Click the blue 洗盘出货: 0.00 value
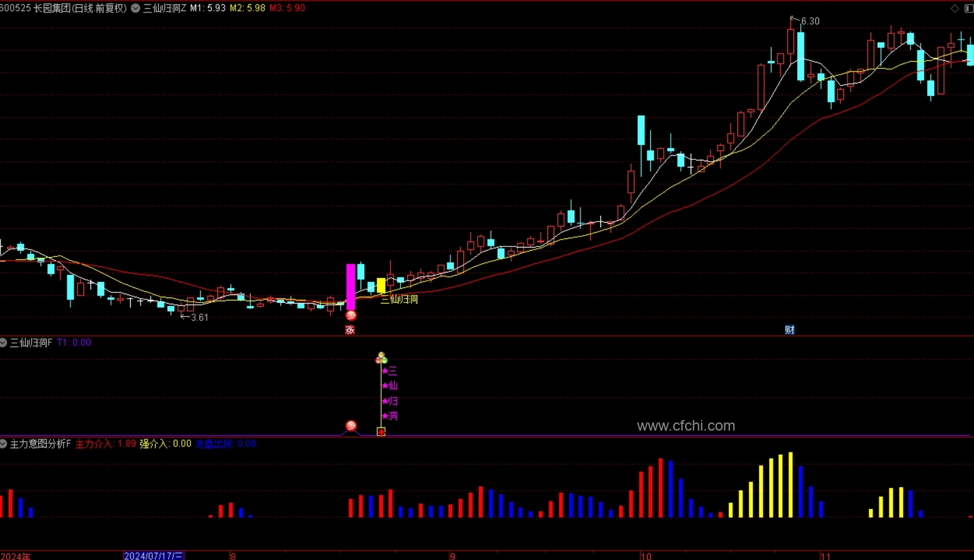Image resolution: width=974 pixels, height=560 pixels. click(x=225, y=444)
